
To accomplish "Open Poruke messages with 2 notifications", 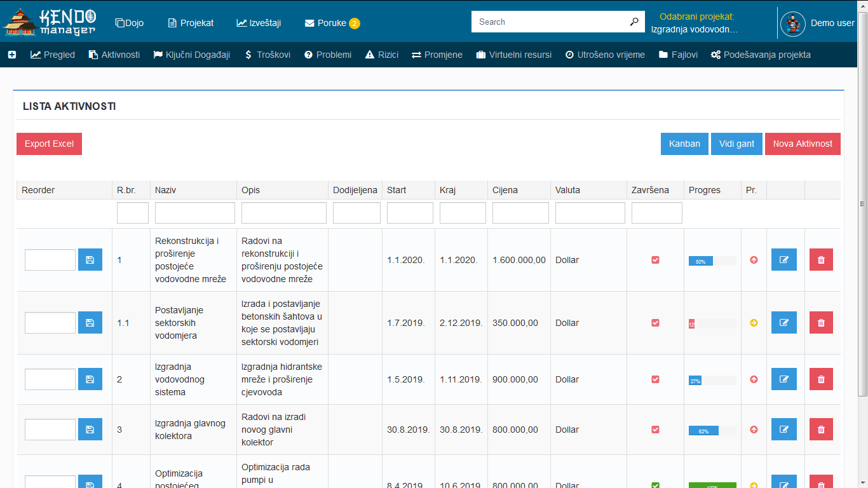I will [332, 23].
